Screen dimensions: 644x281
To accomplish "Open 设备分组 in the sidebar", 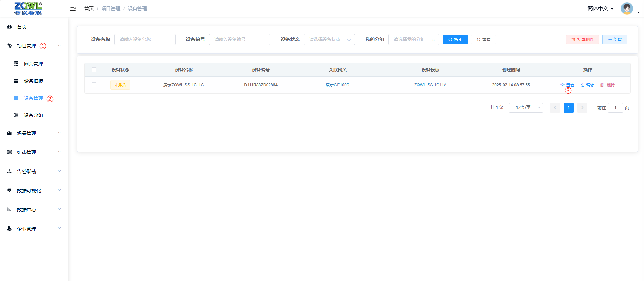I will pos(33,115).
